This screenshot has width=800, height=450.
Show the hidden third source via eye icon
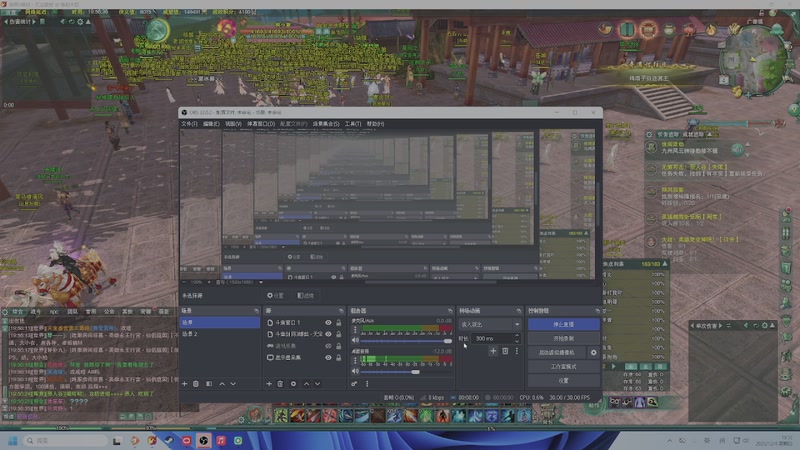(x=328, y=346)
